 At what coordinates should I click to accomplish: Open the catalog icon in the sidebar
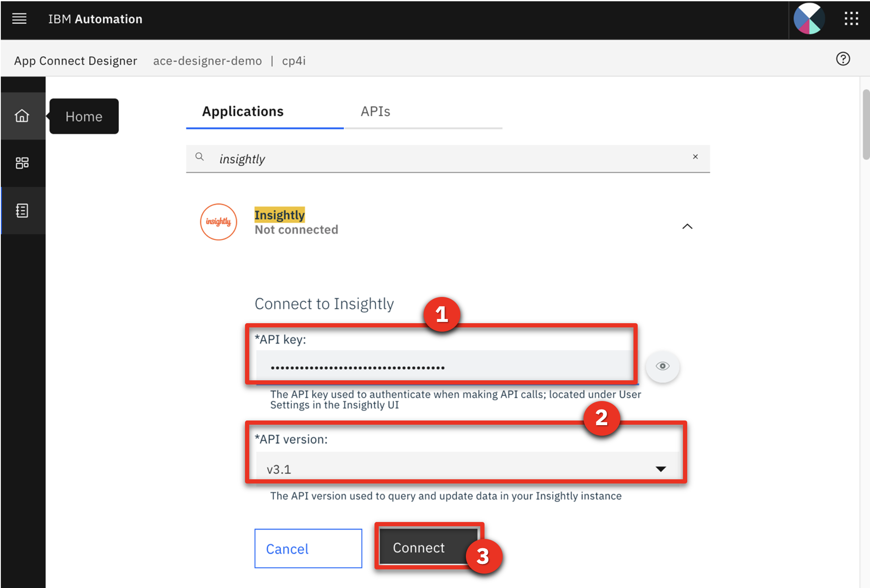(x=22, y=210)
